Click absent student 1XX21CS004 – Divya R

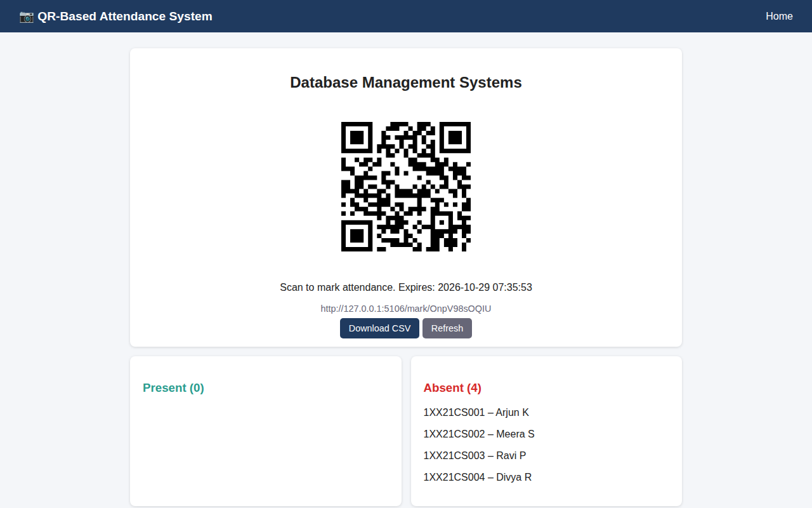pyautogui.click(x=478, y=478)
